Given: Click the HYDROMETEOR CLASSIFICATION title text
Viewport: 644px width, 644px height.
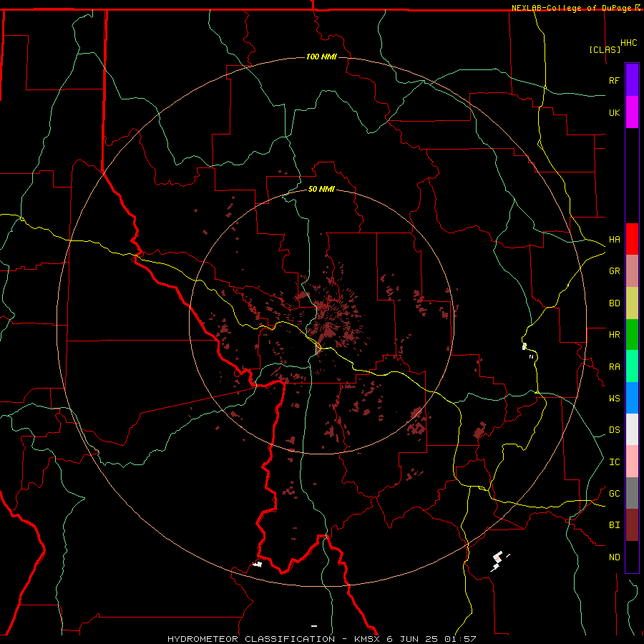Looking at the screenshot, I should coord(251,639).
